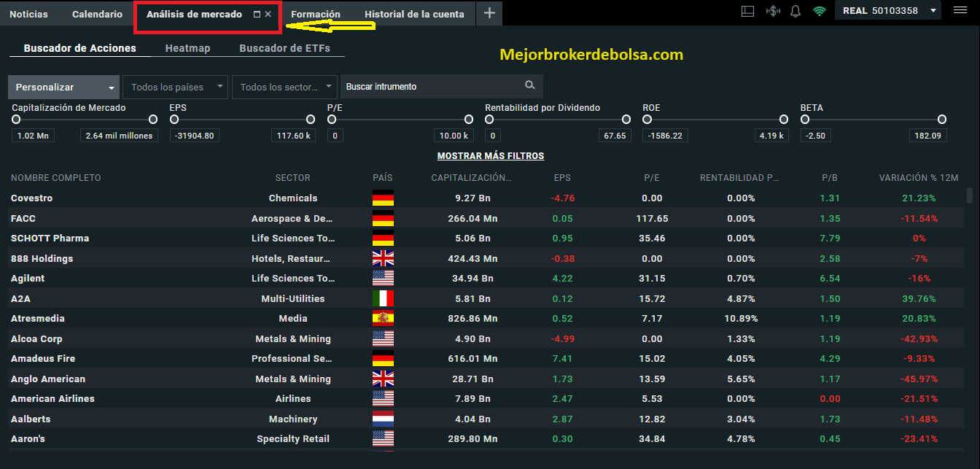Click the Rentabilidad por Dividendo slider's right handle
Screen dimensions: 980x469
tap(626, 120)
